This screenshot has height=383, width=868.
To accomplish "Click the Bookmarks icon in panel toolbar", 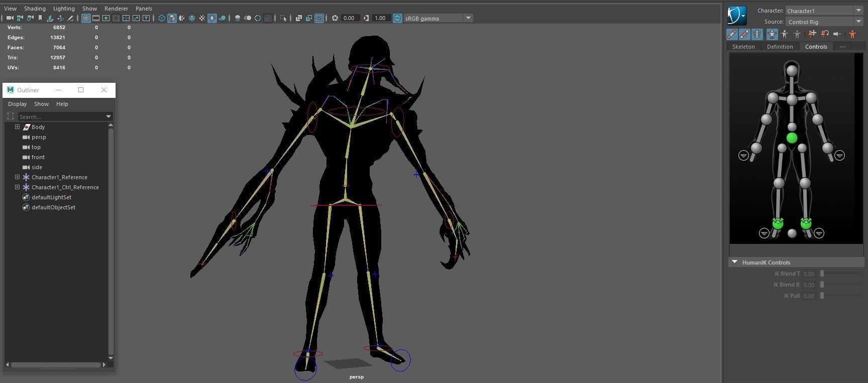I will click(x=40, y=18).
